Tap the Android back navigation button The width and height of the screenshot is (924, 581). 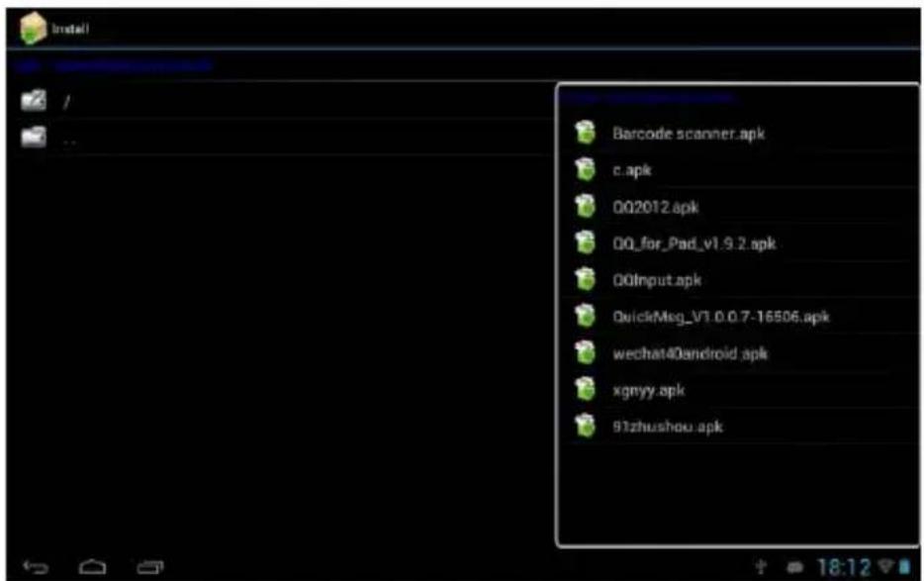click(x=36, y=567)
